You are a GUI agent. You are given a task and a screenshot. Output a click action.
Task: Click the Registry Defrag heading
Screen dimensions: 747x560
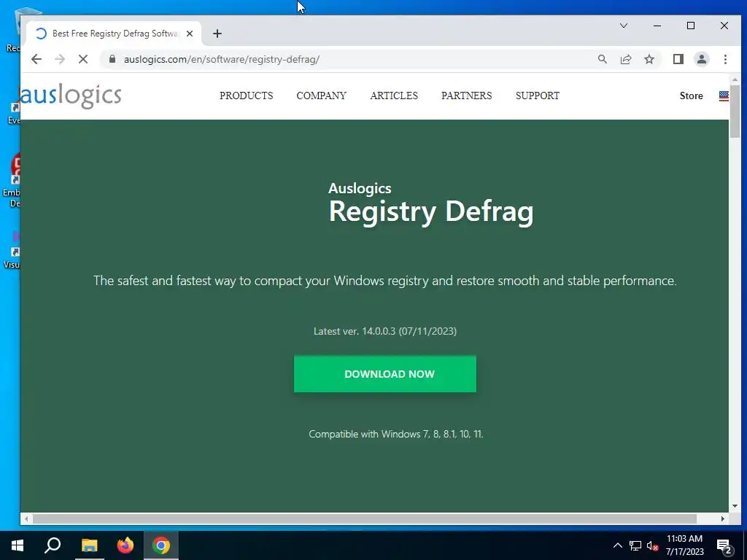(x=431, y=211)
